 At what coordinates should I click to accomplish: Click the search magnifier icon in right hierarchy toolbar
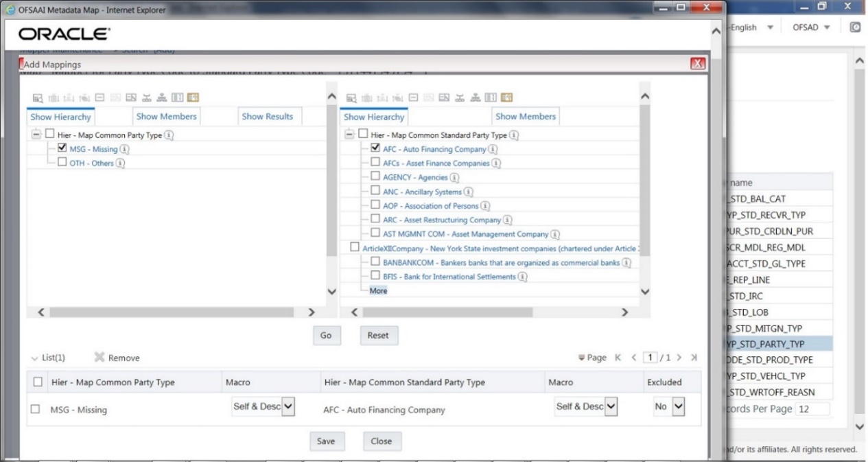351,98
